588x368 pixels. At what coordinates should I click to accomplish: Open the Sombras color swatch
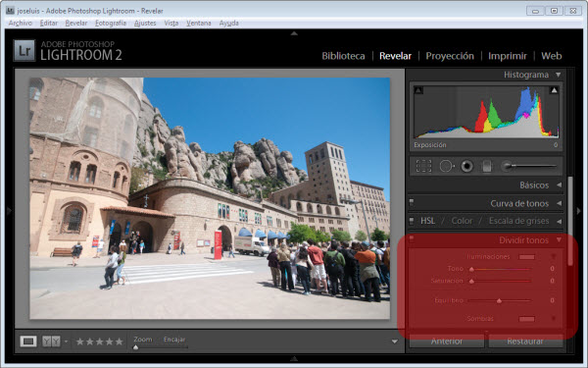click(526, 319)
